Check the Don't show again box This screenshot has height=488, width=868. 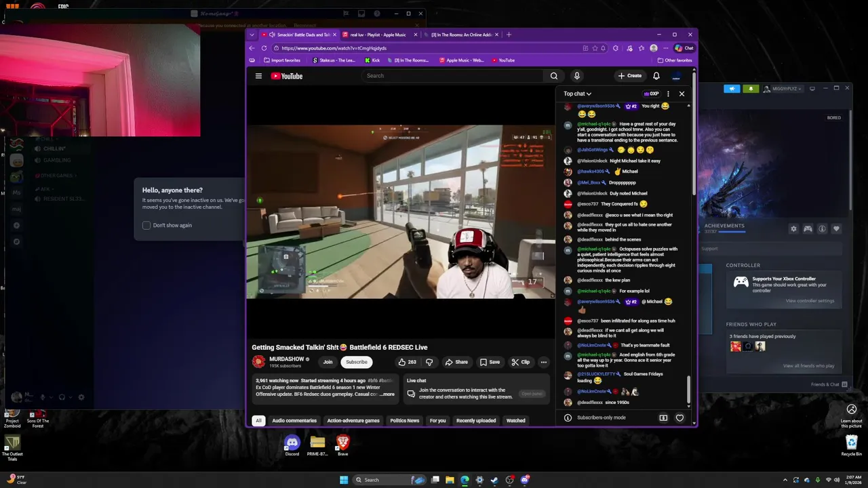[x=146, y=225]
